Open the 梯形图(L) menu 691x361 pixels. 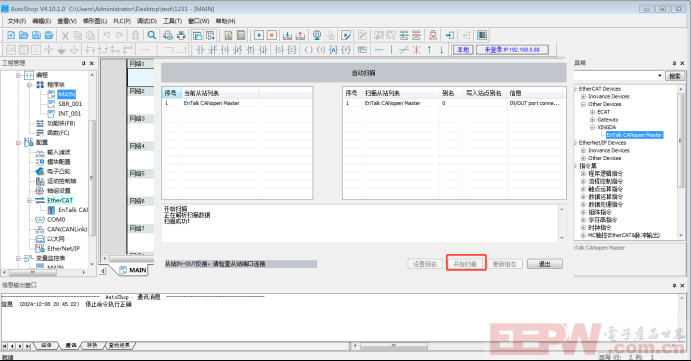(x=95, y=21)
